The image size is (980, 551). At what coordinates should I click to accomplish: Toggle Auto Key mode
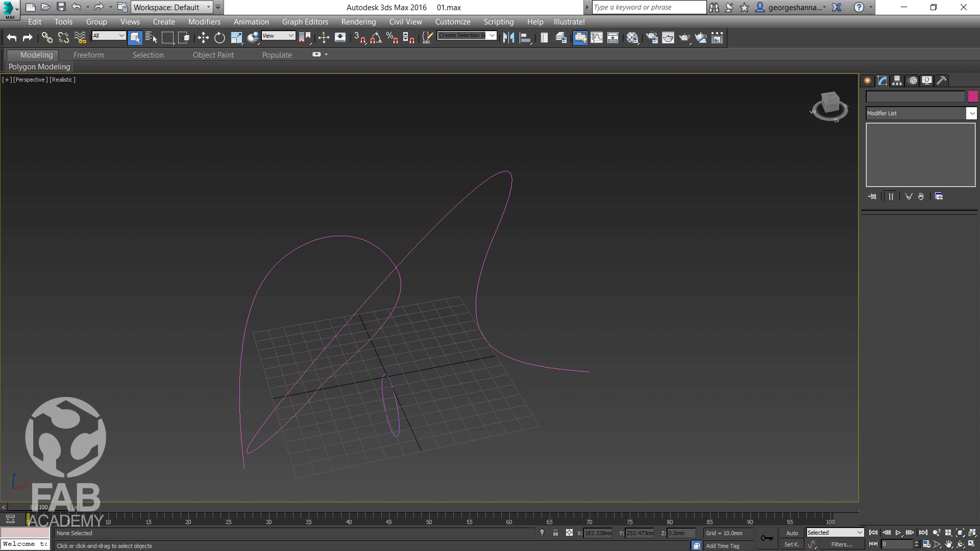(792, 533)
